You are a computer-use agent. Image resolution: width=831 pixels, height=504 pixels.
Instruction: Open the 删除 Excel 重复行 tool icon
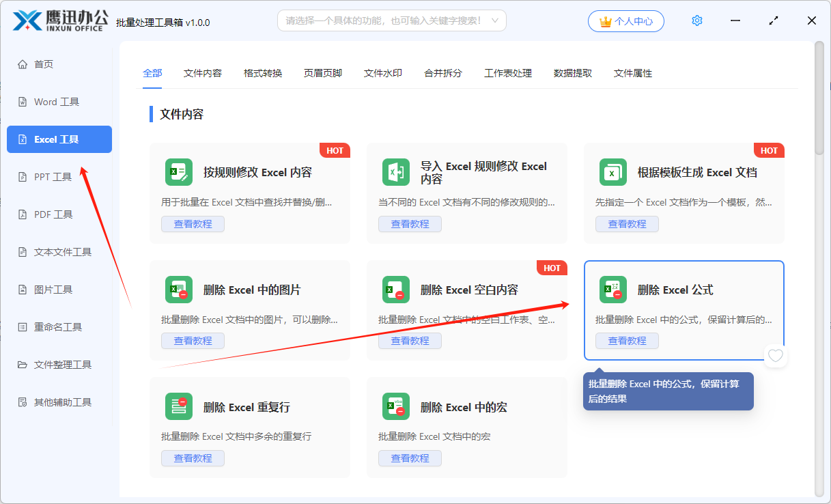tap(178, 406)
